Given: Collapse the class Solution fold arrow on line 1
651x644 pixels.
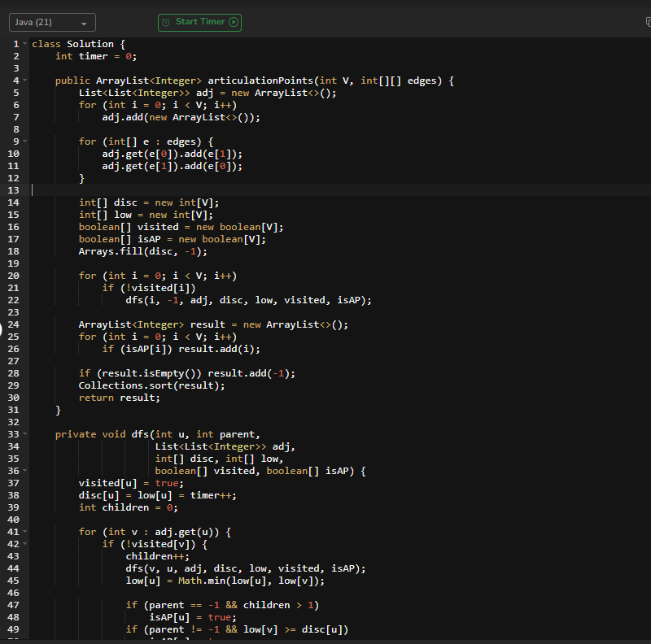Looking at the screenshot, I should [x=25, y=44].
